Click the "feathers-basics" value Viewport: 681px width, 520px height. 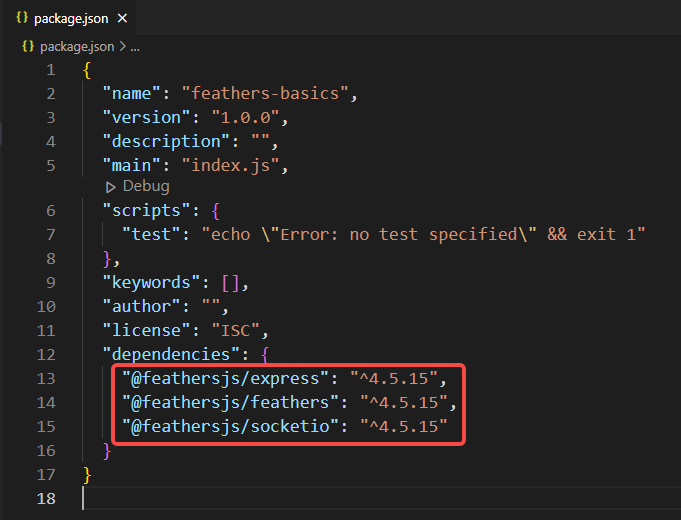(265, 93)
